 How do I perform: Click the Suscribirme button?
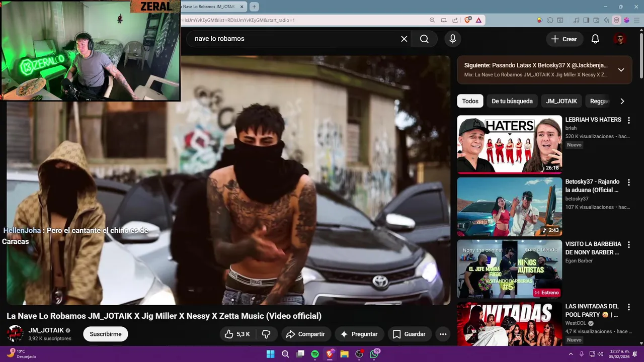click(x=106, y=334)
